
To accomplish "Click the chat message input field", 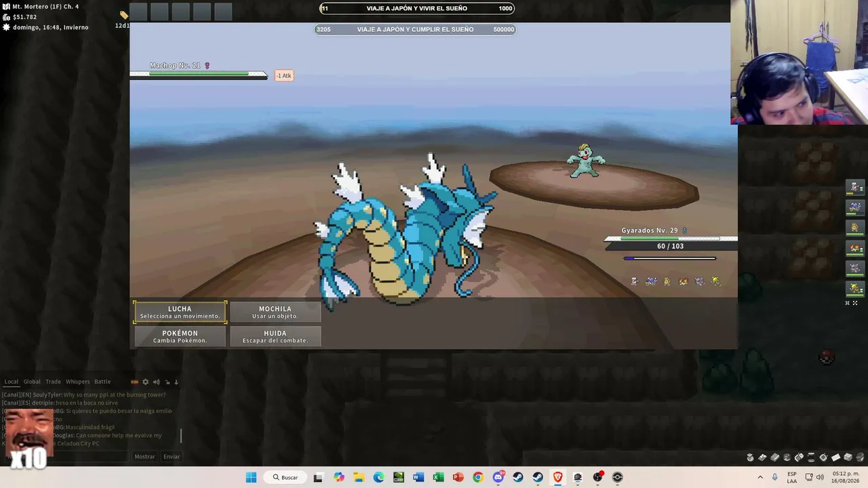I will click(68, 457).
